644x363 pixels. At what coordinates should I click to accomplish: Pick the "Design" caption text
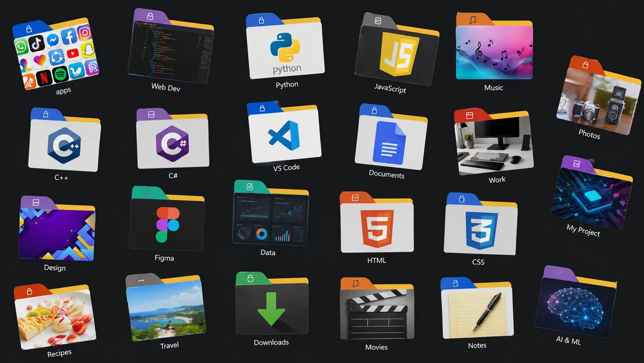point(54,268)
